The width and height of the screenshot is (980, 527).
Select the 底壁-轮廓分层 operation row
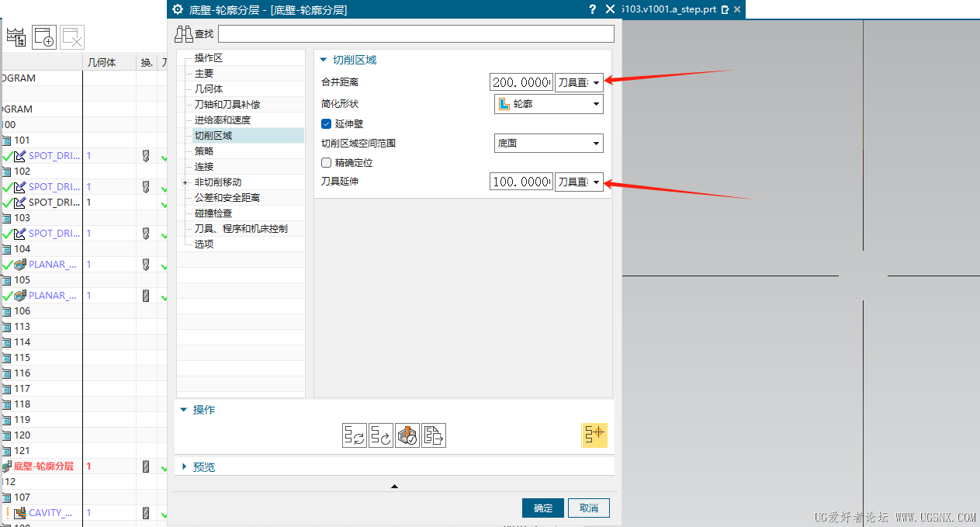point(43,466)
